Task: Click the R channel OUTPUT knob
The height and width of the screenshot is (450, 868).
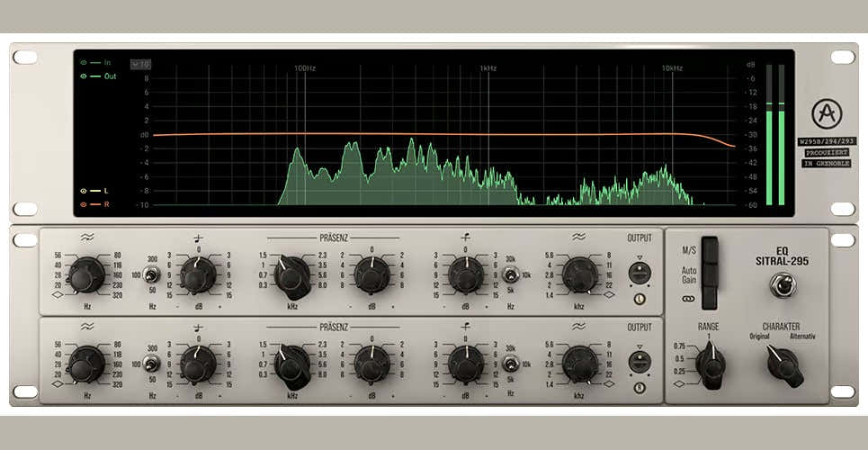Action: pos(640,362)
